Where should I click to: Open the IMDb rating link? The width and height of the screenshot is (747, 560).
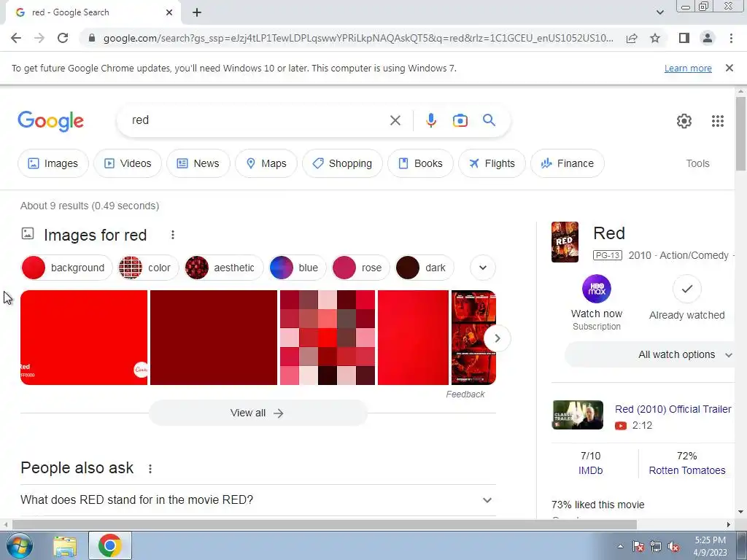590,470
